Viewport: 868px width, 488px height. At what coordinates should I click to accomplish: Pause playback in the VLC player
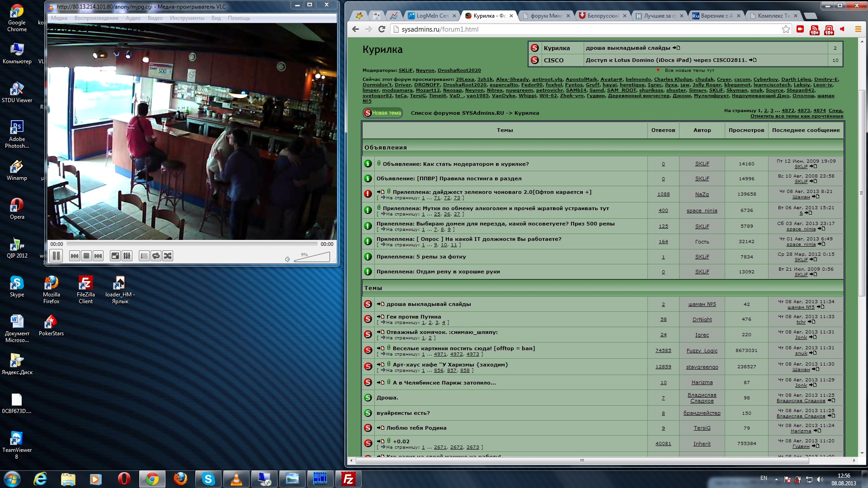(56, 256)
